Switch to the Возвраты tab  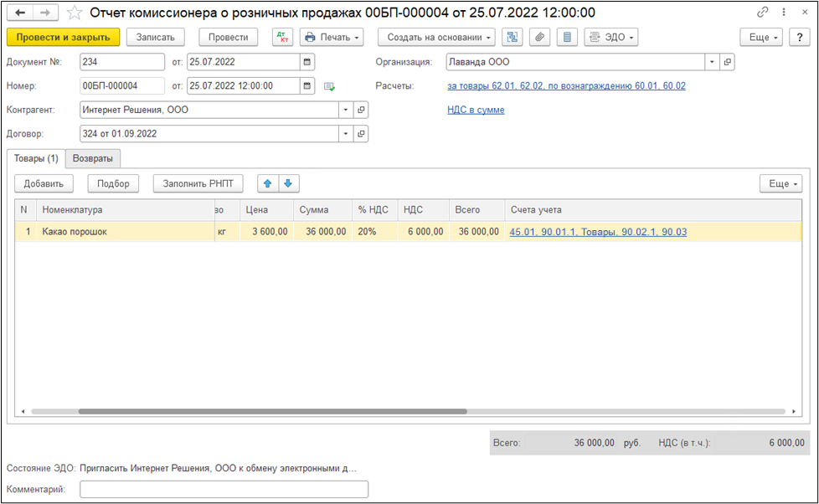[x=92, y=158]
